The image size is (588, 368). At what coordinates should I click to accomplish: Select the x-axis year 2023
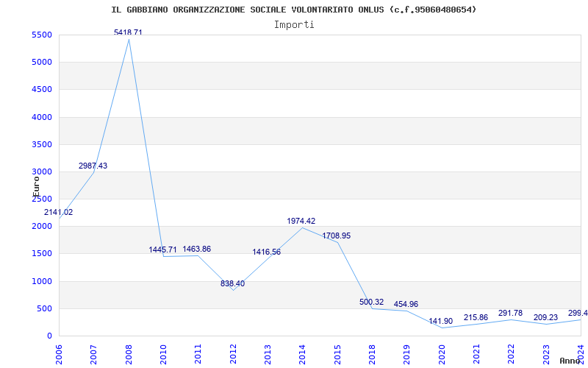(x=546, y=354)
